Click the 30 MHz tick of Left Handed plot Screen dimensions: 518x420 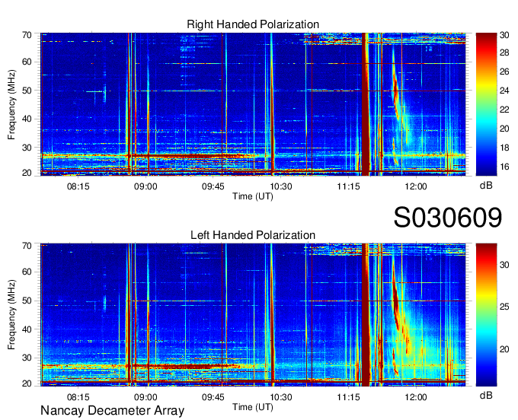tap(27, 358)
